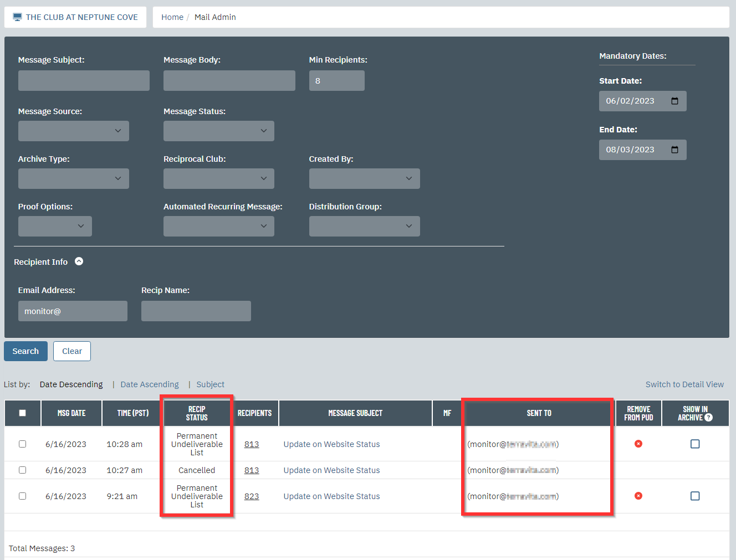The image size is (736, 560).
Task: Switch to Detail View
Action: point(684,384)
